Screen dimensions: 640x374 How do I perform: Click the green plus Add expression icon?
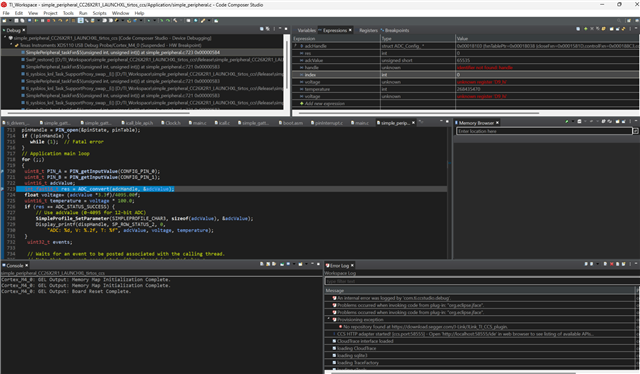586,29
